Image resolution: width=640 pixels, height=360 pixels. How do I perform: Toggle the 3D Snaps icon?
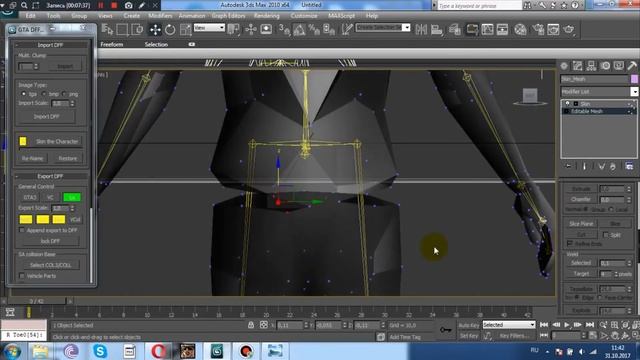[284, 29]
